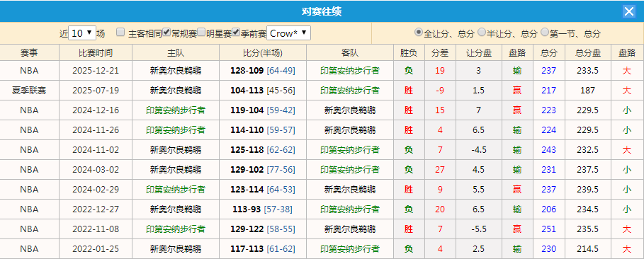The image size is (644, 259).
Task: Open score 114-110 from 2024-11-26 match
Action: click(x=247, y=130)
